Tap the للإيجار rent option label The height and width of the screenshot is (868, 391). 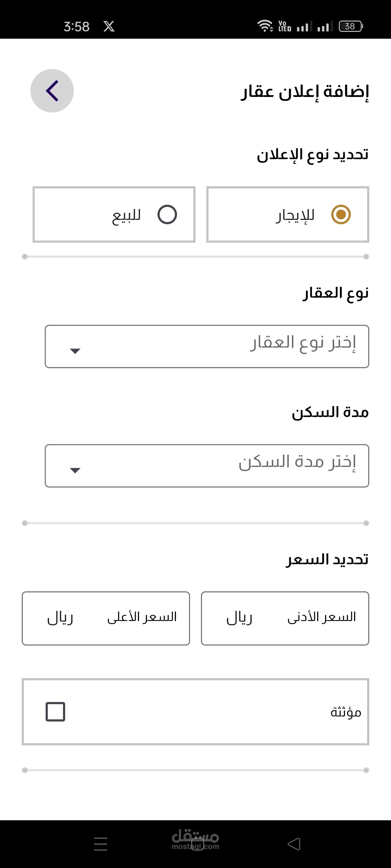[295, 216]
